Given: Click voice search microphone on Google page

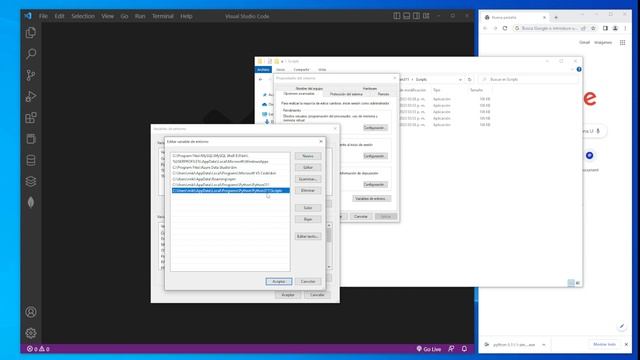Looking at the screenshot, I should [x=598, y=131].
